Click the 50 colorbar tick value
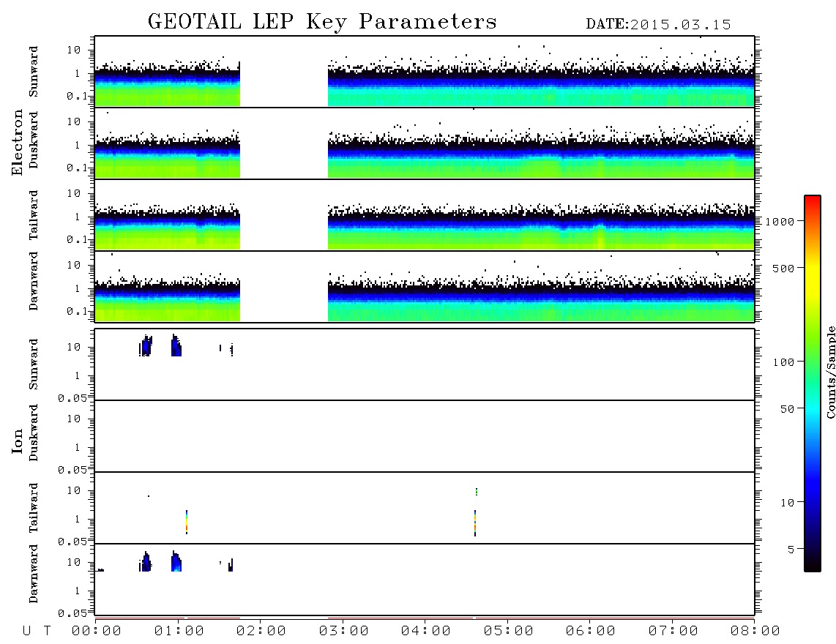836x644 pixels. click(787, 409)
